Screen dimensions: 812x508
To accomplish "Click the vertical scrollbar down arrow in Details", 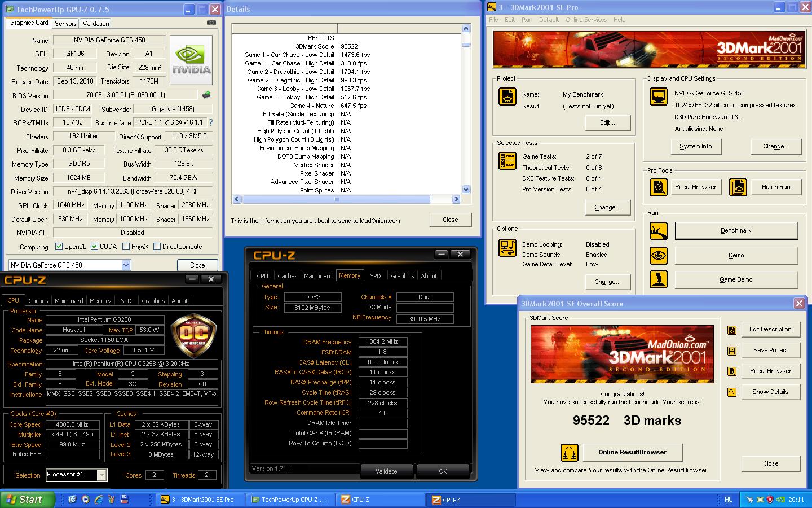I will 466,190.
